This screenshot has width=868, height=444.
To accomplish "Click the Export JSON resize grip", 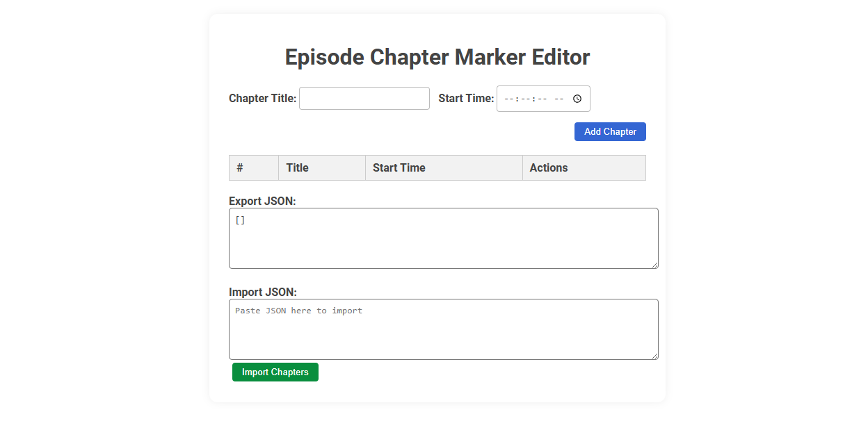I will coord(655,265).
